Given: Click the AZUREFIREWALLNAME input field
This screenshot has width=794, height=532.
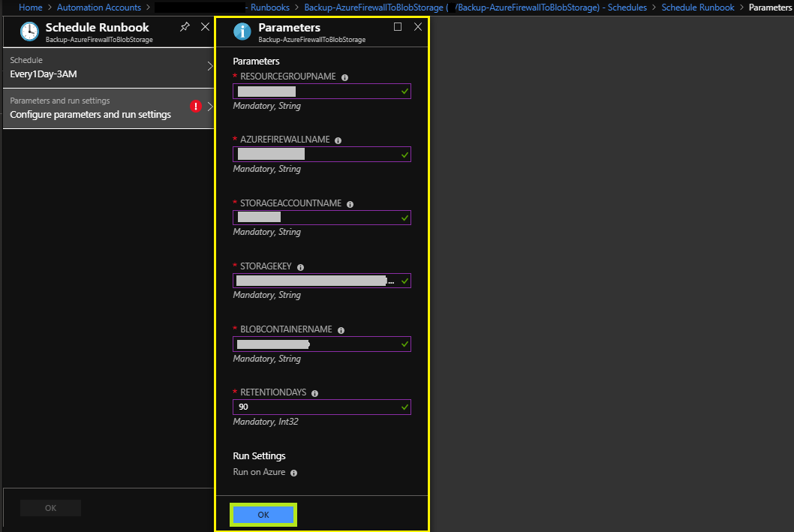Looking at the screenshot, I should (x=321, y=155).
